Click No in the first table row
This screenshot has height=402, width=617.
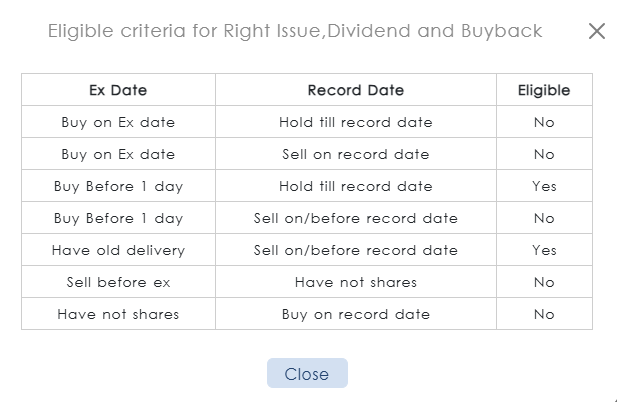(544, 122)
